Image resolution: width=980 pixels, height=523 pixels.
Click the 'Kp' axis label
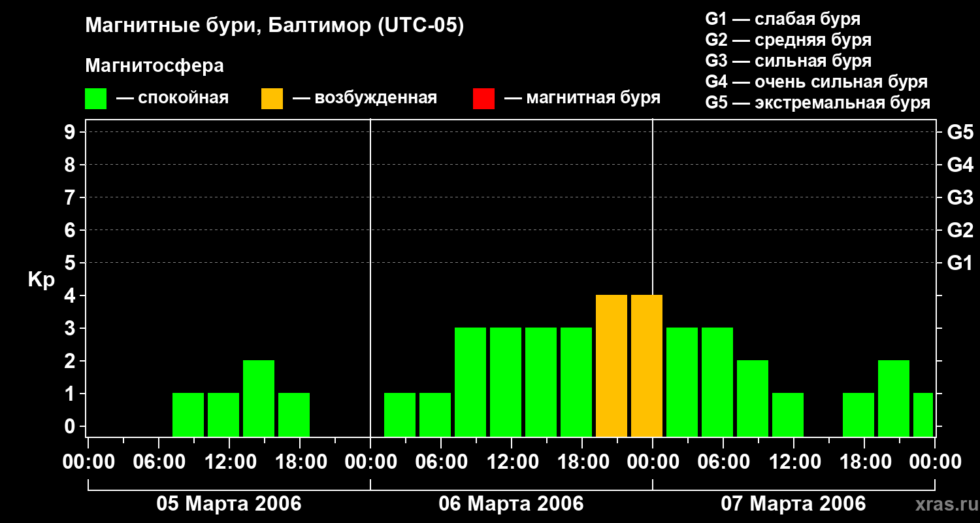(41, 280)
